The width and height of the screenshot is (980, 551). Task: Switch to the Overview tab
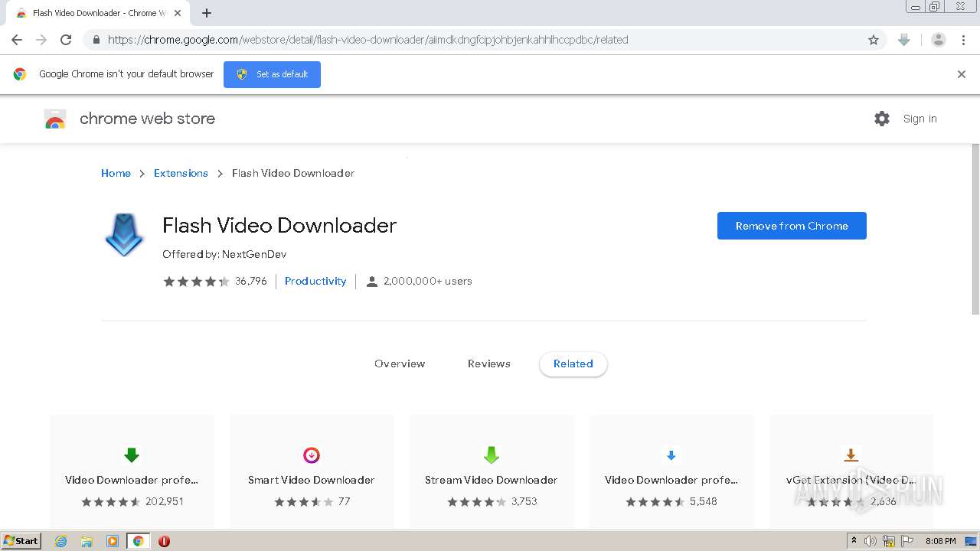[400, 364]
